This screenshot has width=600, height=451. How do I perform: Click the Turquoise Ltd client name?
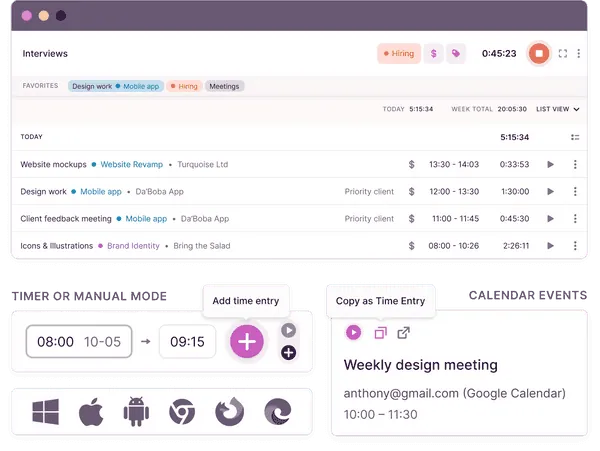(202, 164)
